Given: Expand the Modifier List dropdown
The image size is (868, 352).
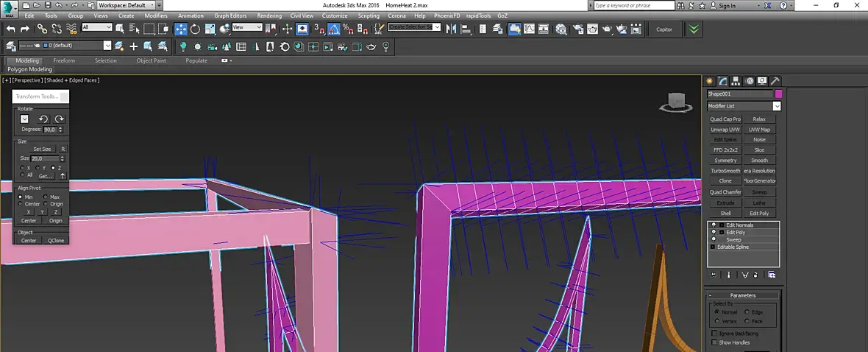Looking at the screenshot, I should pos(776,106).
